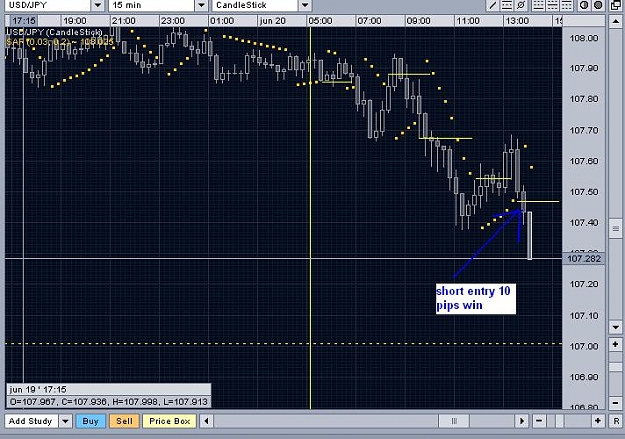Screen dimensions: 625x439
Task: Click the Buy button
Action: tap(90, 421)
